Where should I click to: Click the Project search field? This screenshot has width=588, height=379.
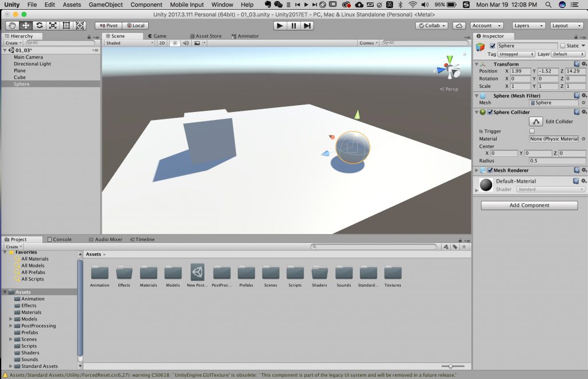(x=374, y=247)
